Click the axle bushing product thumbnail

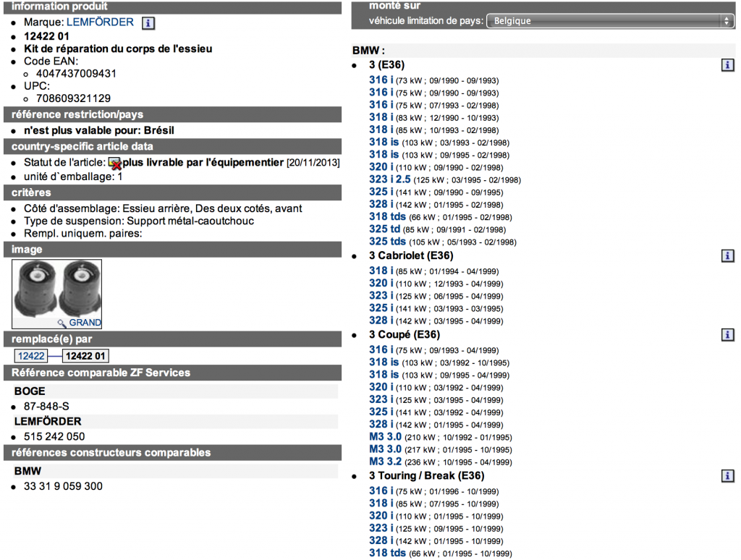click(x=56, y=289)
